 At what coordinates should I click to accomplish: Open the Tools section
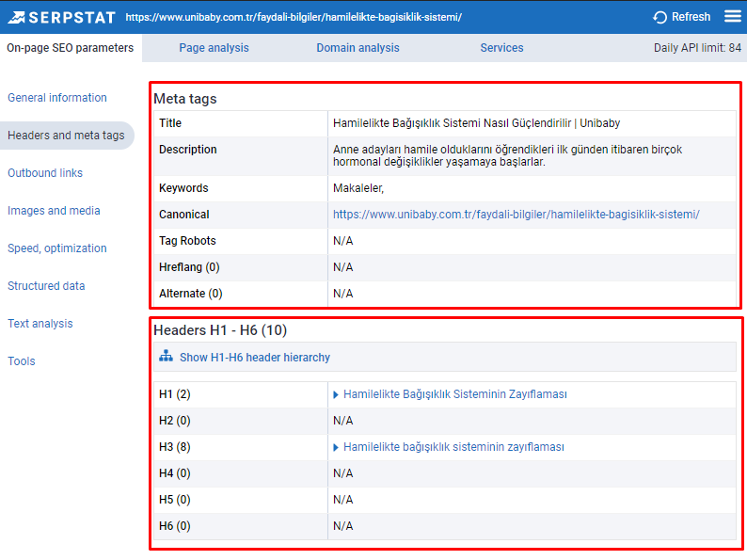(22, 361)
